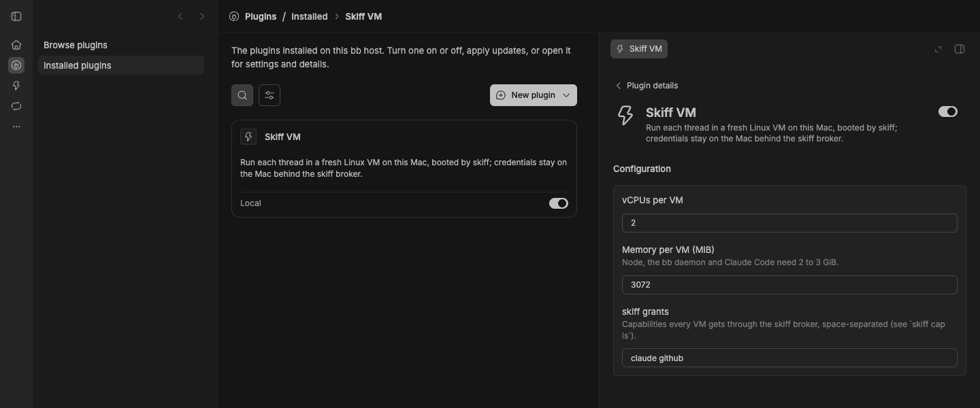
Task: Click the skiff grants input field
Action: [x=789, y=358]
